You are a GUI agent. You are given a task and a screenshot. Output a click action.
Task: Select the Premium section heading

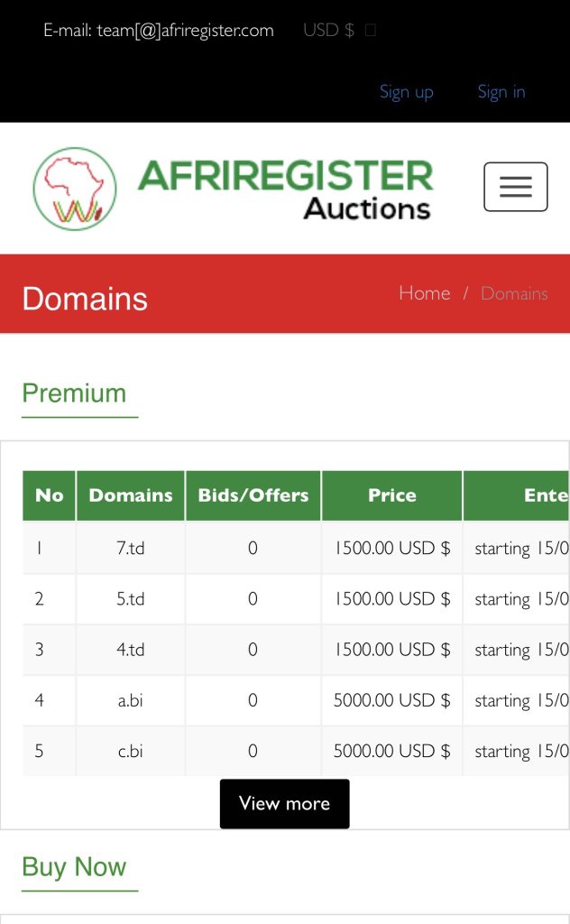click(74, 393)
